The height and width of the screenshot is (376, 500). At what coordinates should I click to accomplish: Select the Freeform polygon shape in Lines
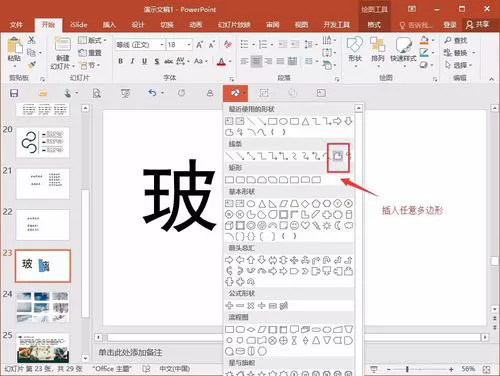pyautogui.click(x=338, y=156)
